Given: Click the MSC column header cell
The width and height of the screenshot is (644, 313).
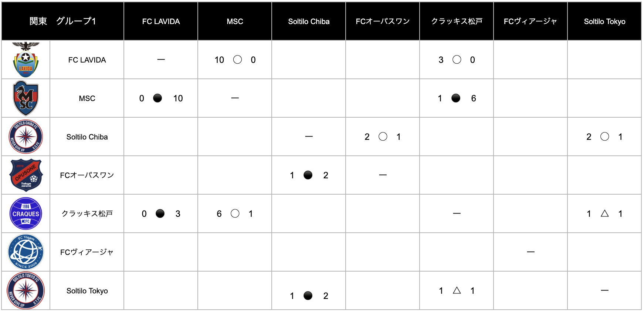Looking at the screenshot, I should pyautogui.click(x=235, y=21).
